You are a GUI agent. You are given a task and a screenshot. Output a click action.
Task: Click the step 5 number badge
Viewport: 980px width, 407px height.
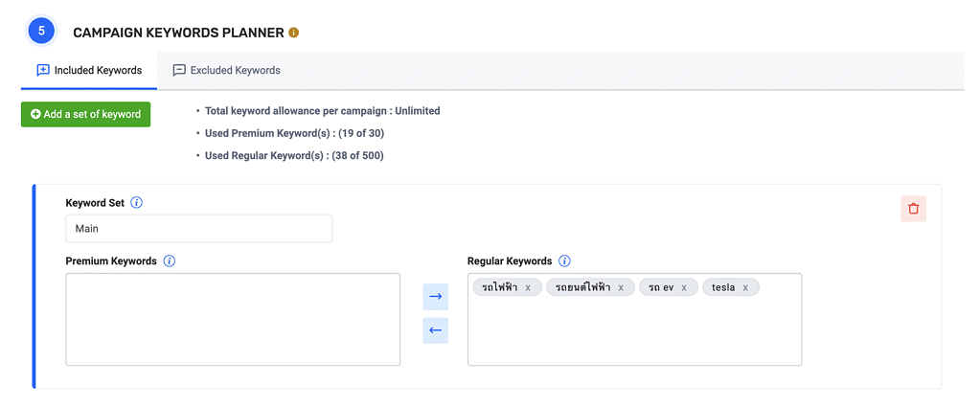coord(41,32)
